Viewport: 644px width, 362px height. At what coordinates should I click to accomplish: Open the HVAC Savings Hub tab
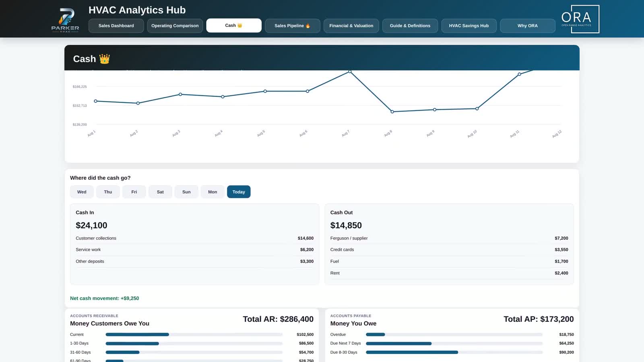pos(469,26)
